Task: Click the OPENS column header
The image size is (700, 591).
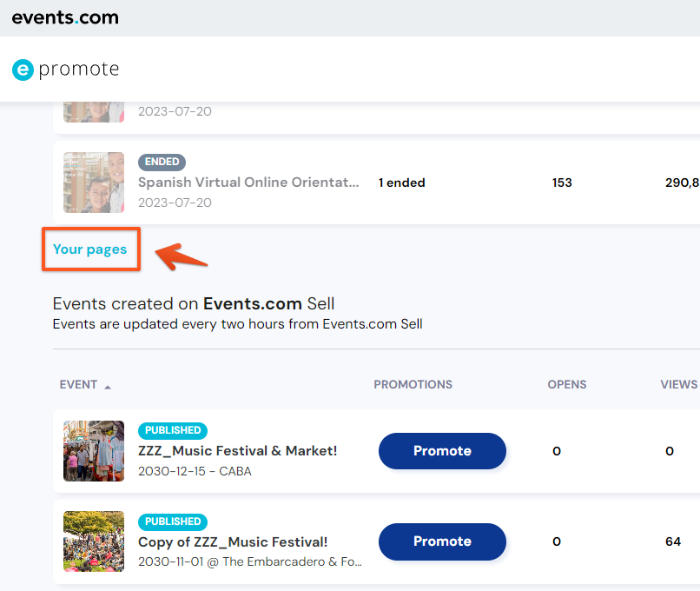Action: 567,384
